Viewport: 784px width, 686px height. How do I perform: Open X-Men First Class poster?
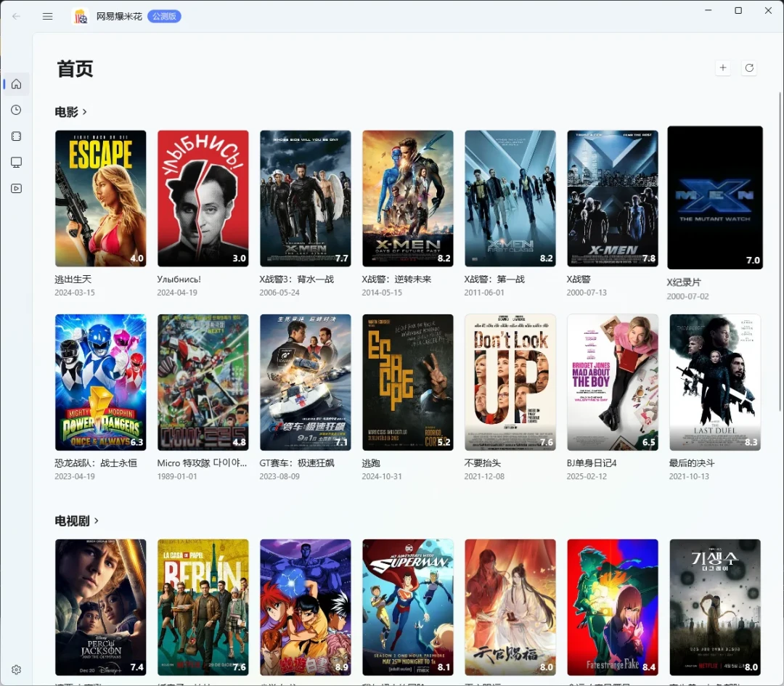coord(510,198)
